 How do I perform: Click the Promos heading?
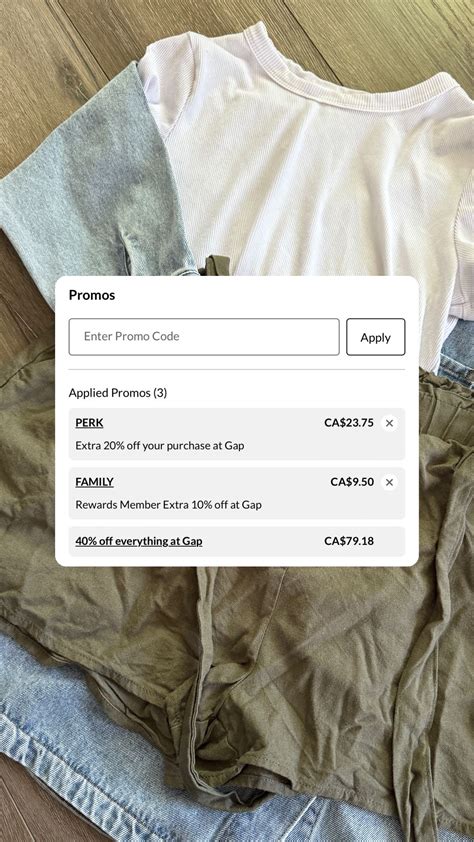[x=92, y=295]
